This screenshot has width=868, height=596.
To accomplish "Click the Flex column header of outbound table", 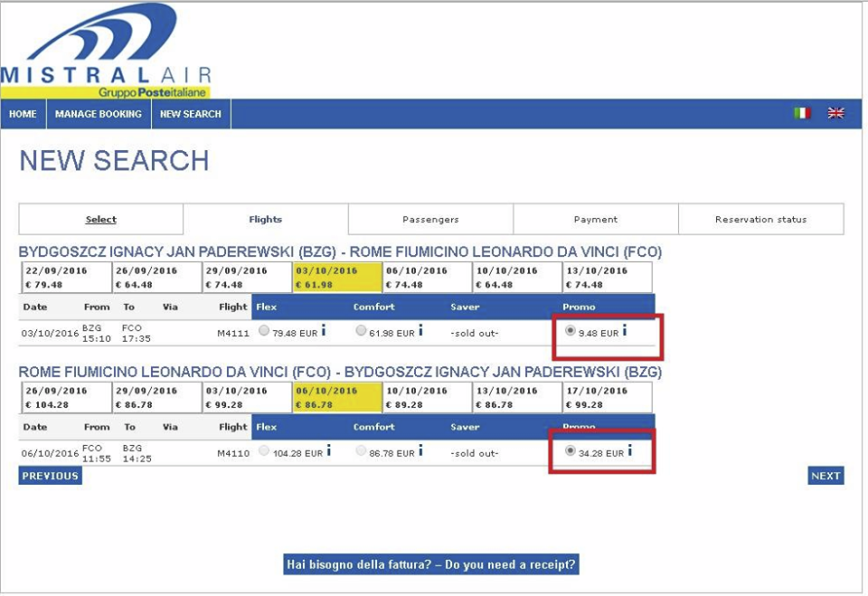I will [266, 307].
